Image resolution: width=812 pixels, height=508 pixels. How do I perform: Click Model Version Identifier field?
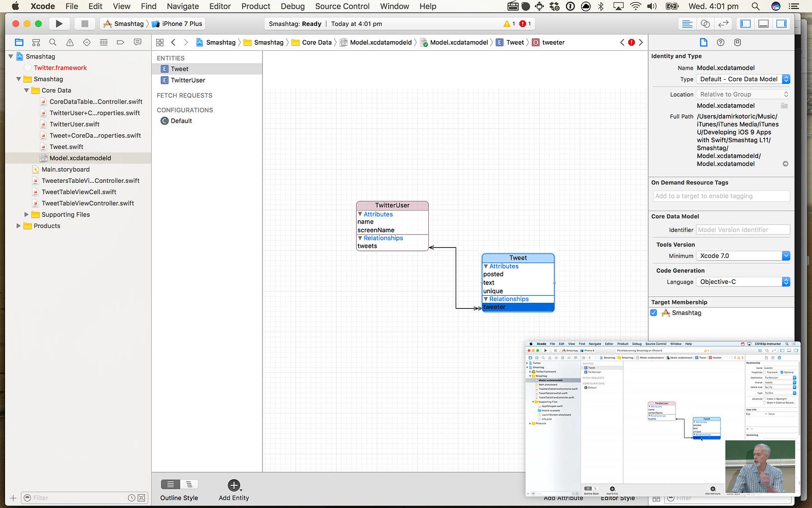pyautogui.click(x=743, y=230)
